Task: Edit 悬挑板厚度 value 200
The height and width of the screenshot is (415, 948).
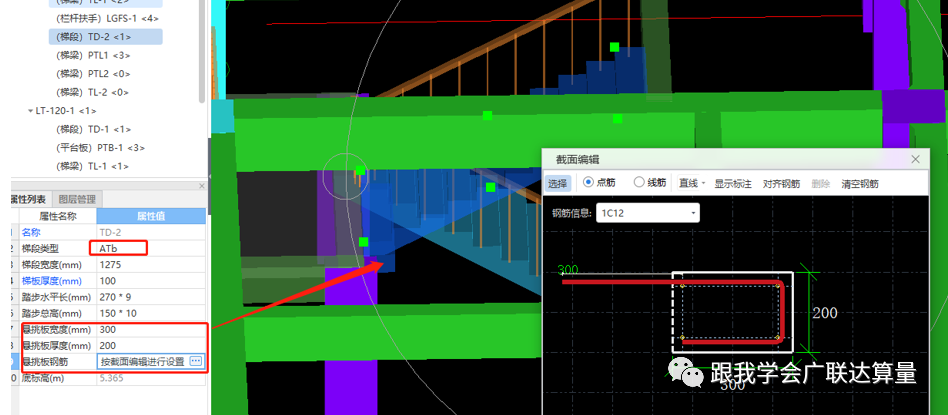Action: (151, 346)
